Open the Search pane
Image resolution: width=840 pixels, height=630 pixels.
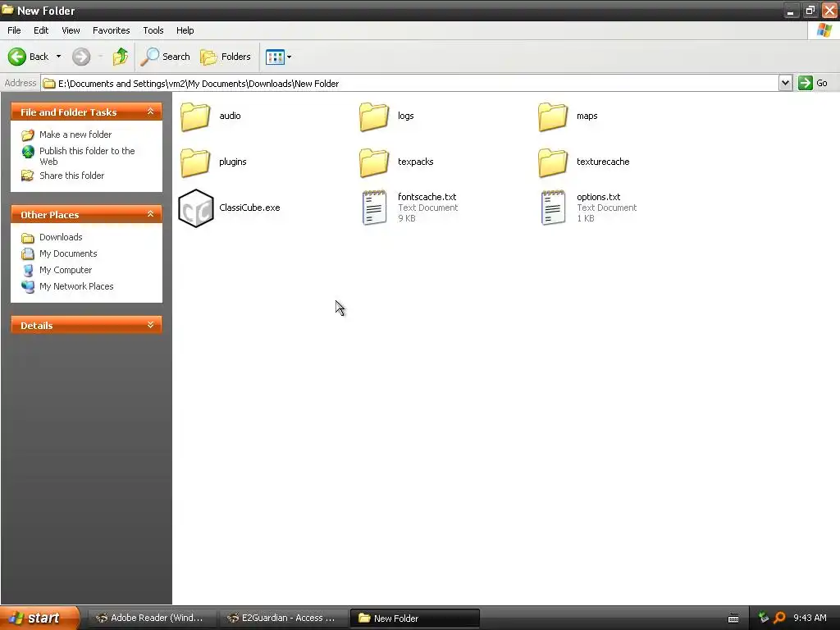pos(166,57)
